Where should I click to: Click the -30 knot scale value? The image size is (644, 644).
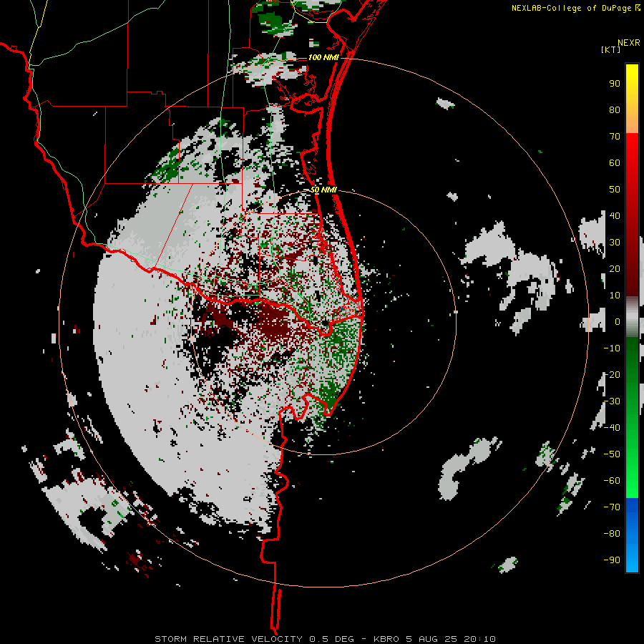pos(612,401)
